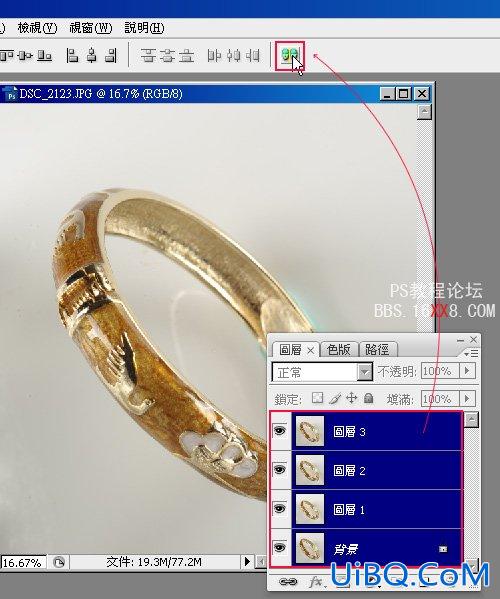The height and width of the screenshot is (599, 500).
Task: Distribute horizontal centers icon
Action: coord(233,56)
